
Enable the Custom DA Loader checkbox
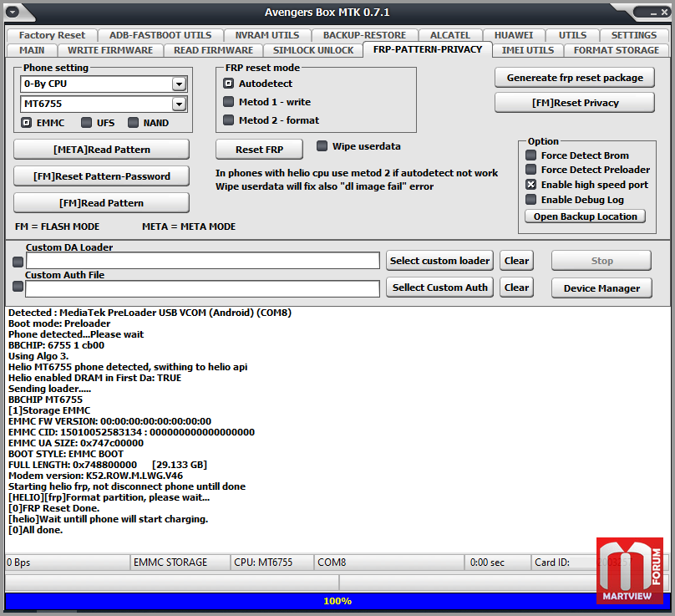tap(18, 262)
